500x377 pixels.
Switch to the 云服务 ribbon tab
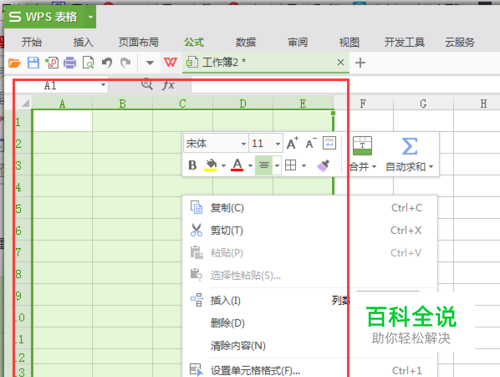point(460,42)
